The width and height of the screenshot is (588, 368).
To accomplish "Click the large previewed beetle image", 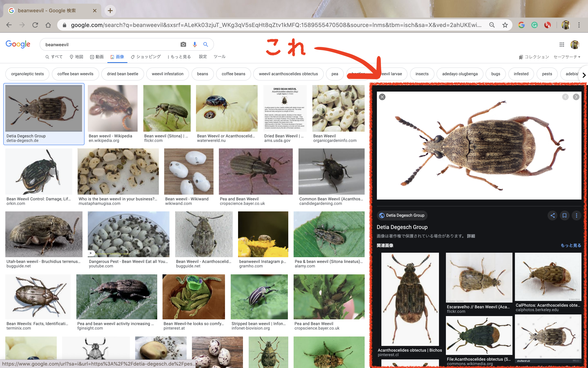I will point(479,146).
